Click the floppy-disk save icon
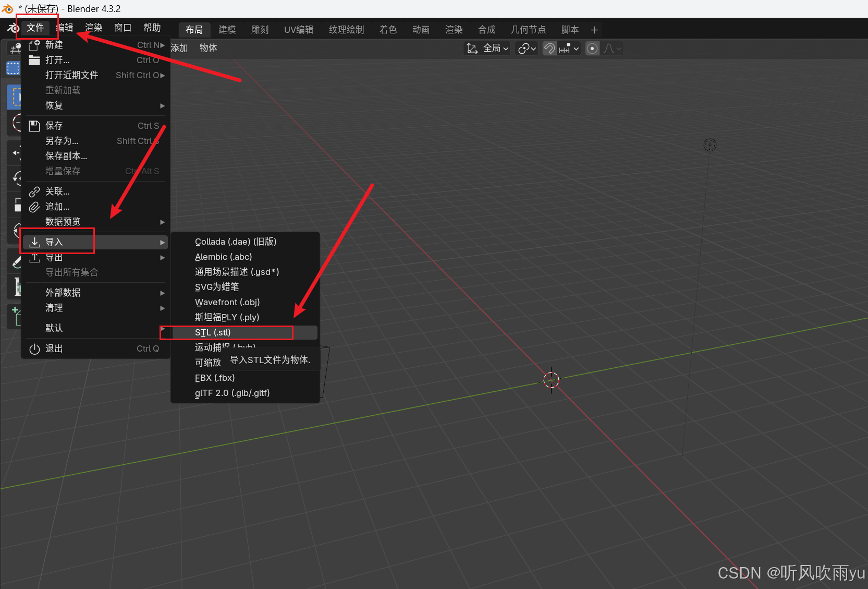Image resolution: width=868 pixels, height=589 pixels. pyautogui.click(x=34, y=126)
